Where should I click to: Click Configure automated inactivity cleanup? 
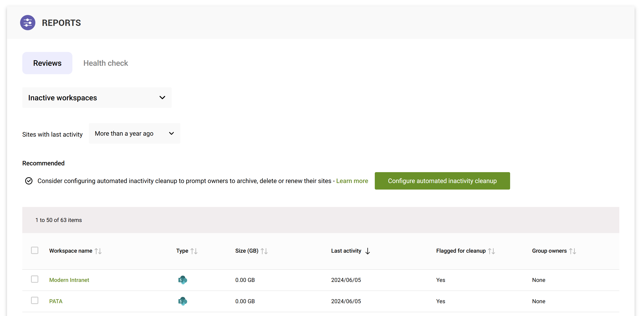pyautogui.click(x=442, y=181)
